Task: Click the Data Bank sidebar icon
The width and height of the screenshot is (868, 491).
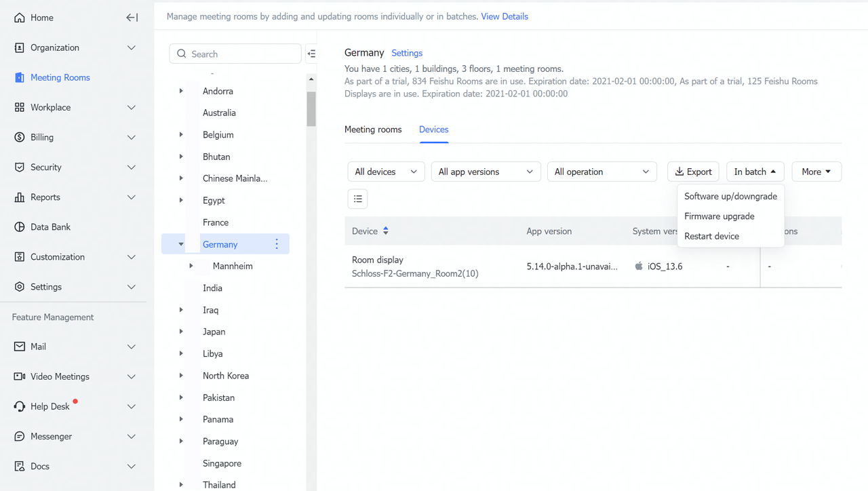Action: click(20, 227)
